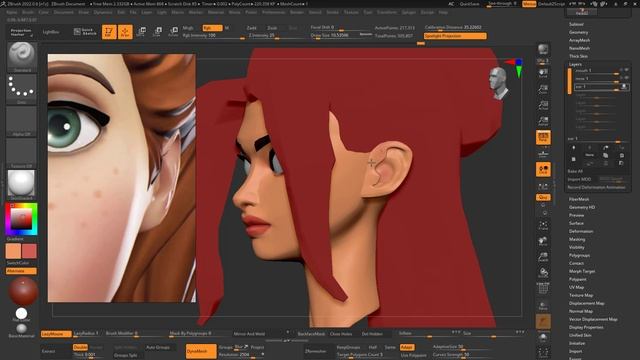Viewport: 640px width, 360px height.
Task: Click the PolyF line fill icon
Action: pyautogui.click(x=543, y=288)
